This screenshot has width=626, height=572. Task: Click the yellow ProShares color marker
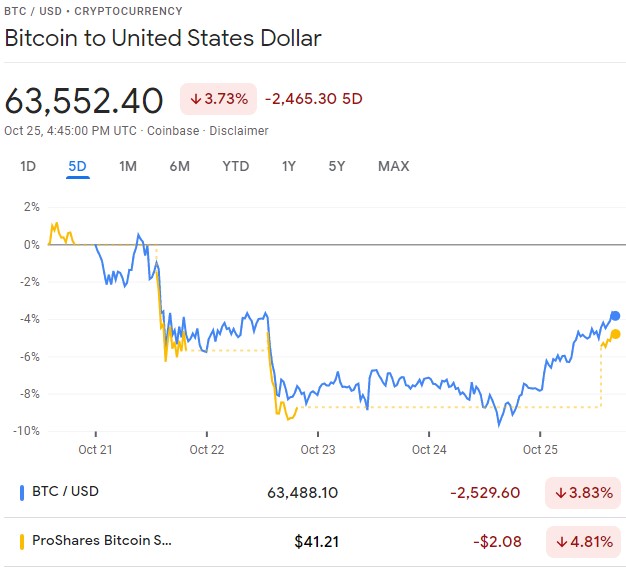pos(22,542)
